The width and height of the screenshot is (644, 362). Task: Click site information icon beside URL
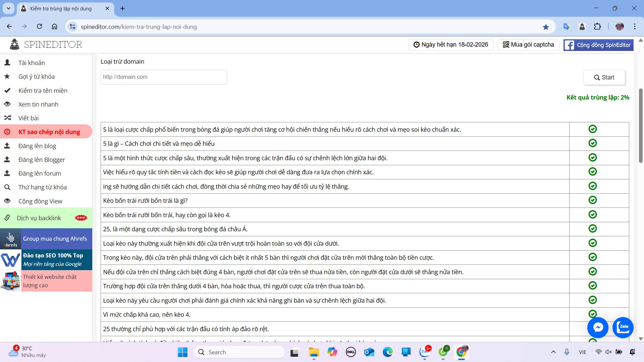coord(72,27)
